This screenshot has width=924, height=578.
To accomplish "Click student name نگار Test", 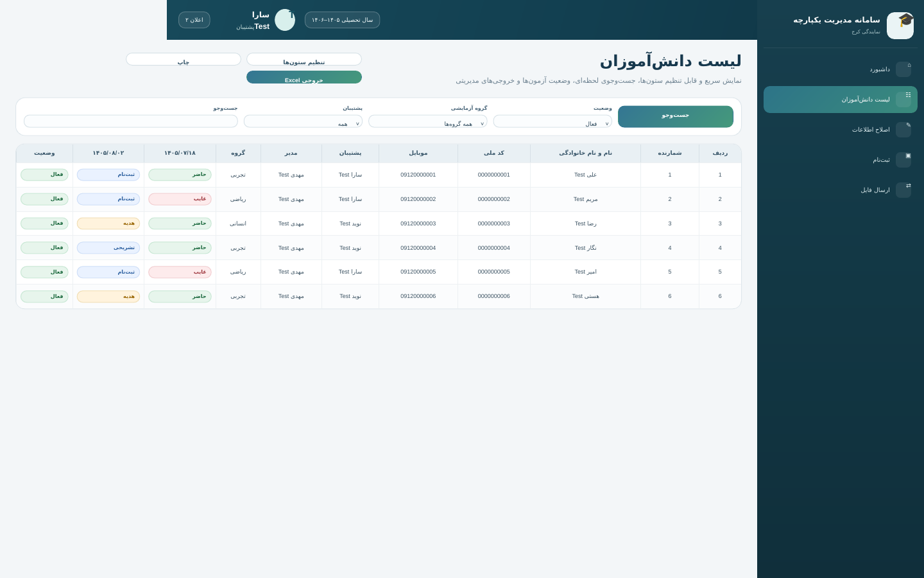I will click(x=585, y=248).
